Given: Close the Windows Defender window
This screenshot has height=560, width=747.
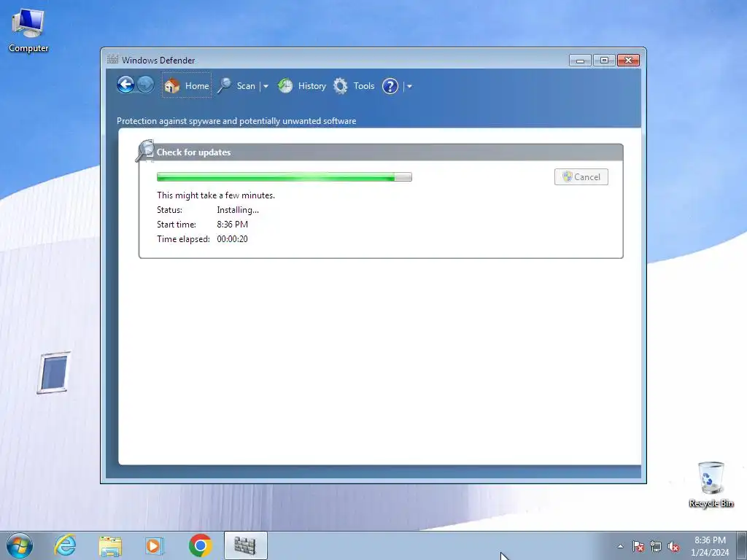Looking at the screenshot, I should 628,61.
